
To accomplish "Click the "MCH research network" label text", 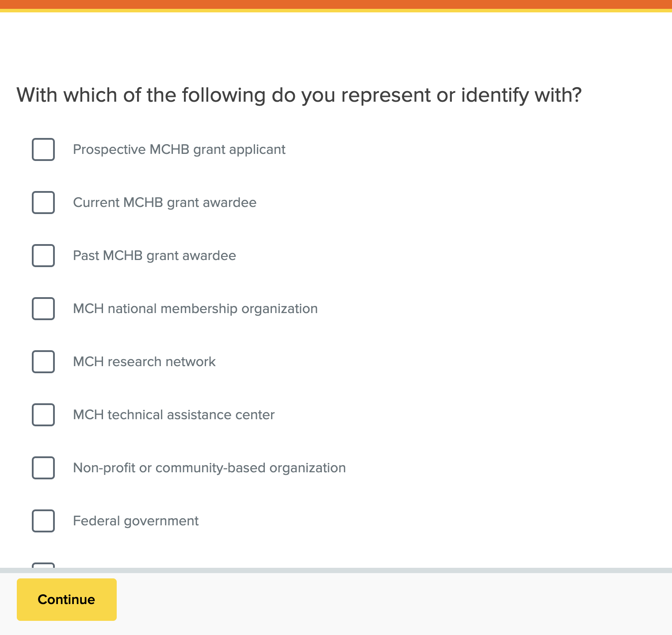I will click(144, 362).
